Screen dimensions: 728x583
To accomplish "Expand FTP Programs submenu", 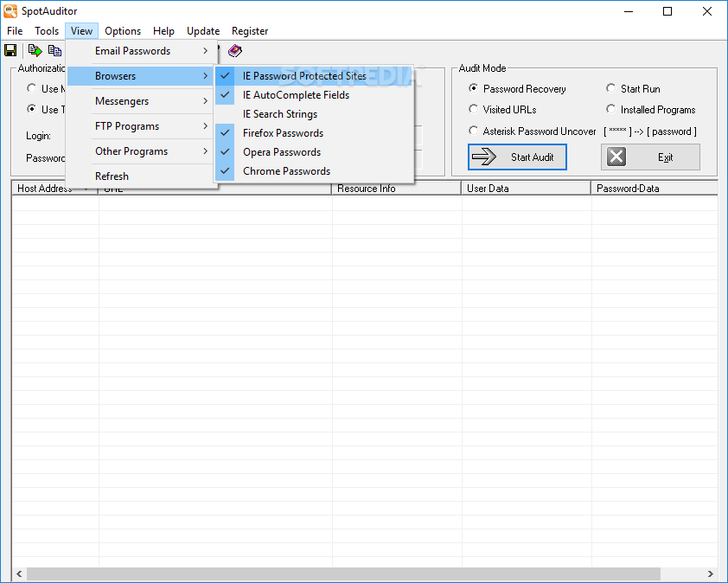I will 142,126.
